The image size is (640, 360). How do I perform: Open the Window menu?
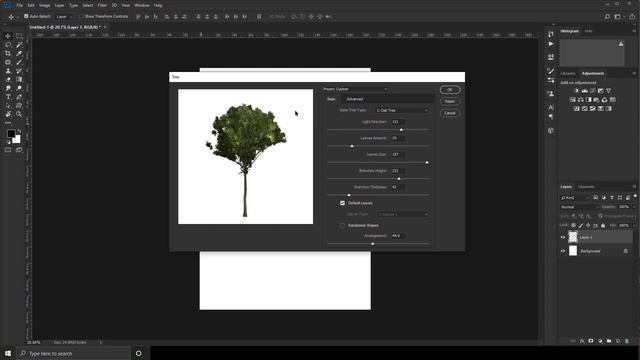(142, 5)
